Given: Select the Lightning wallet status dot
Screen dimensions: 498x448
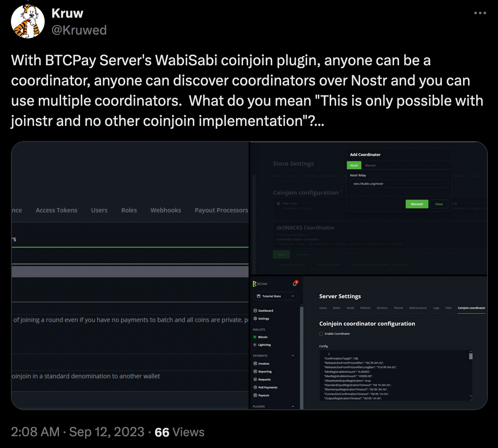Looking at the screenshot, I should (255, 345).
